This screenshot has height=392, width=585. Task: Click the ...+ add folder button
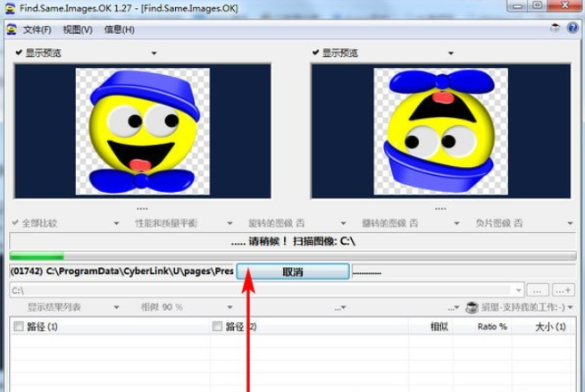coord(564,290)
